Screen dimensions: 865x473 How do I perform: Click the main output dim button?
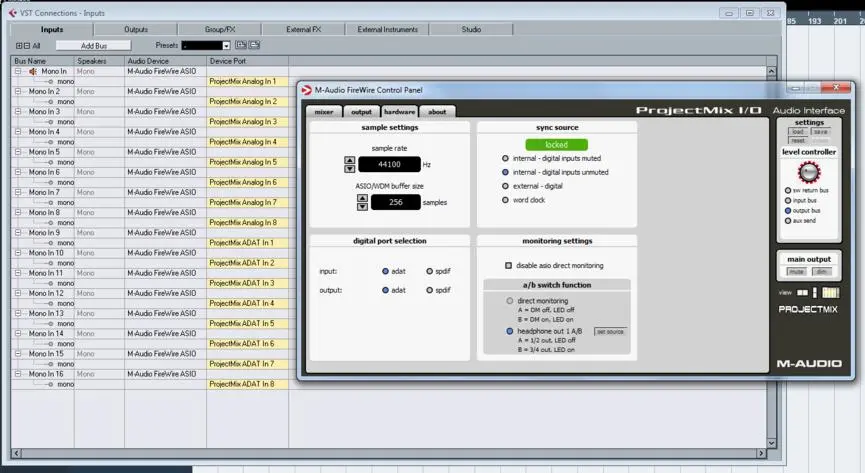821,272
